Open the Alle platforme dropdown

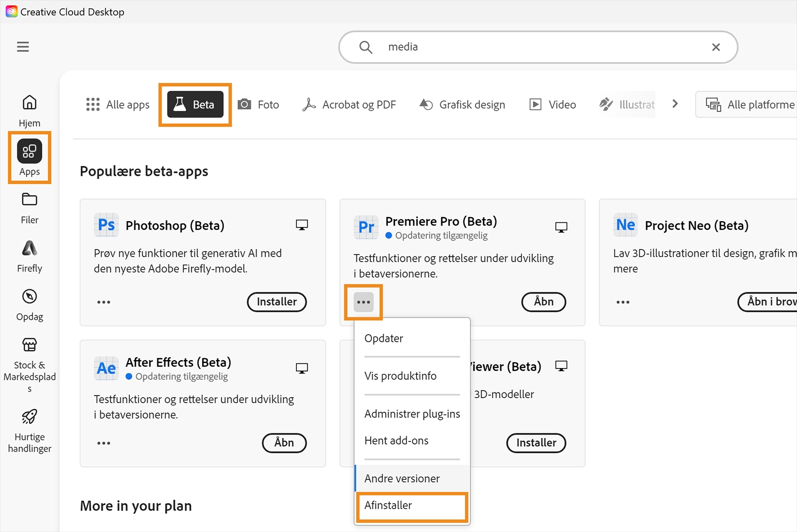pos(748,104)
